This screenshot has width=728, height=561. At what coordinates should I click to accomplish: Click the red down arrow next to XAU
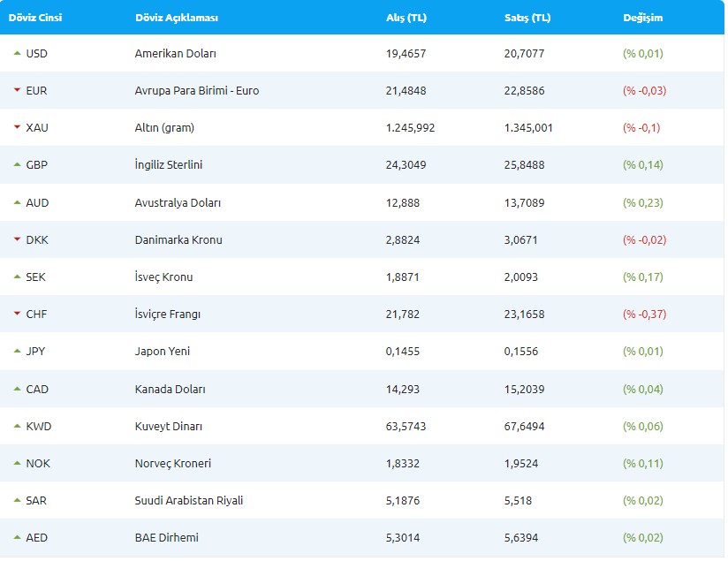tap(17, 127)
